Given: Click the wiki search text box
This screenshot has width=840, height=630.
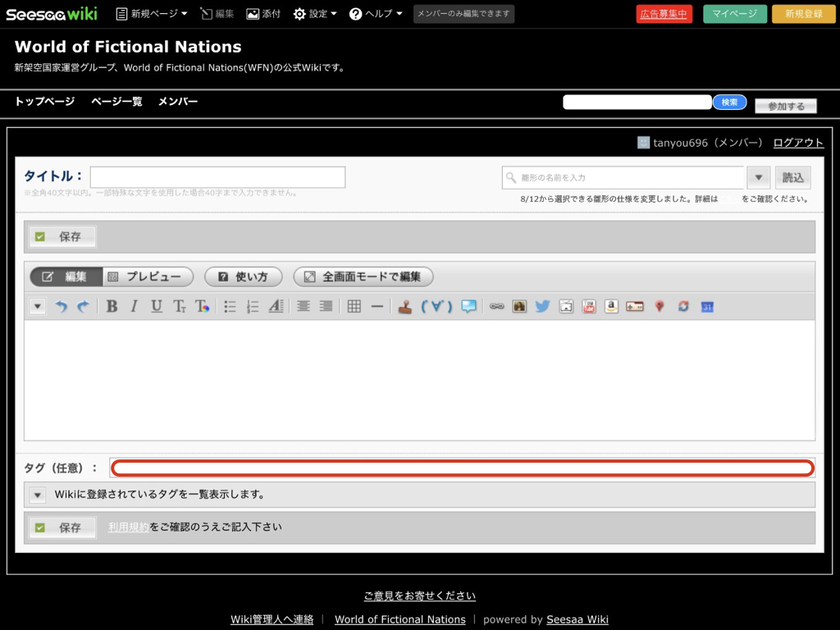Looking at the screenshot, I should (x=637, y=102).
